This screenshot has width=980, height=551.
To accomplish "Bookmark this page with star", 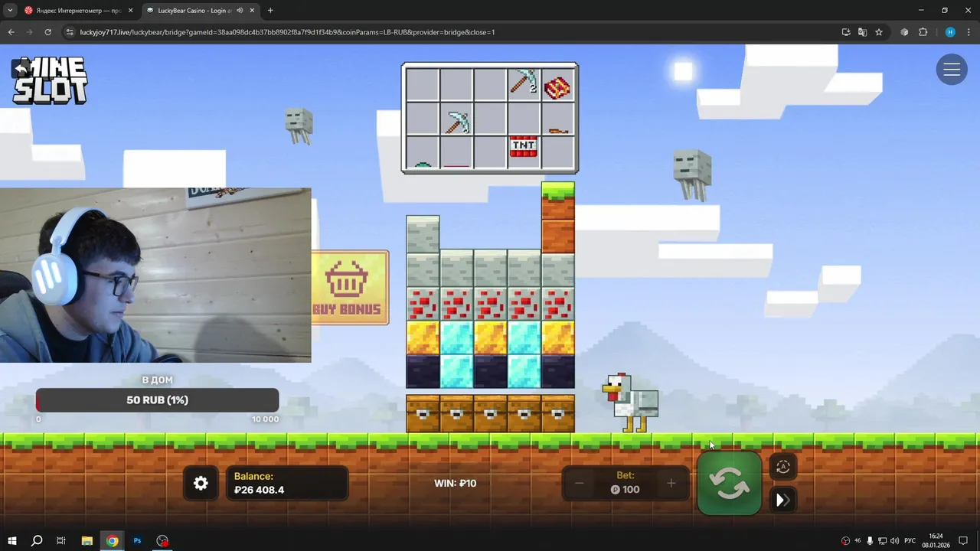I will (x=879, y=32).
